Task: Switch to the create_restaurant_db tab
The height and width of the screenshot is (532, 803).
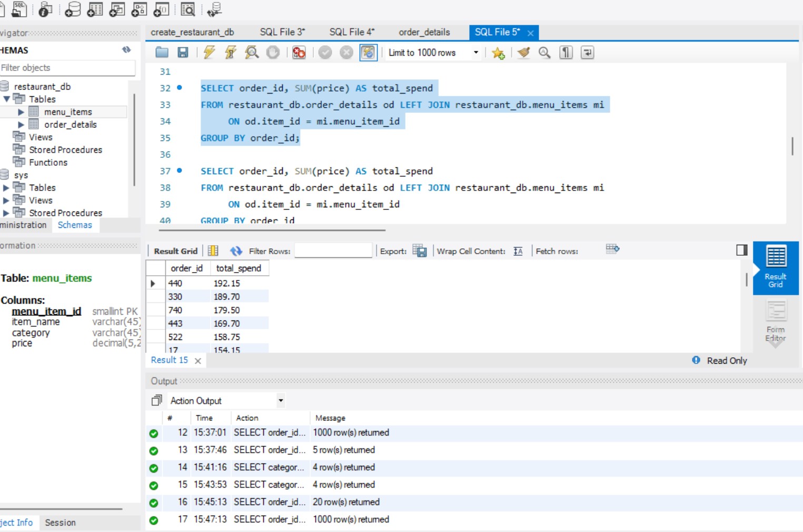Action: 192,32
